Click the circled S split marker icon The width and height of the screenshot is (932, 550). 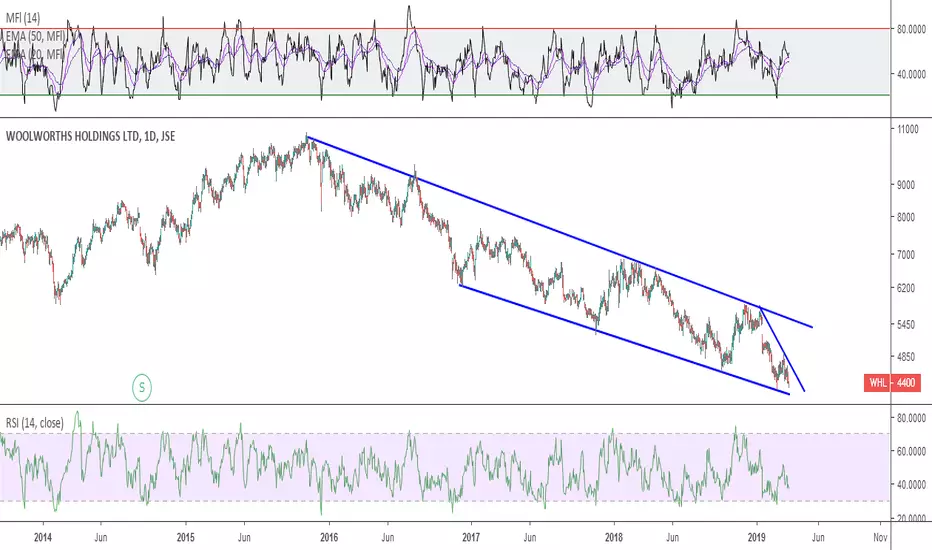142,388
